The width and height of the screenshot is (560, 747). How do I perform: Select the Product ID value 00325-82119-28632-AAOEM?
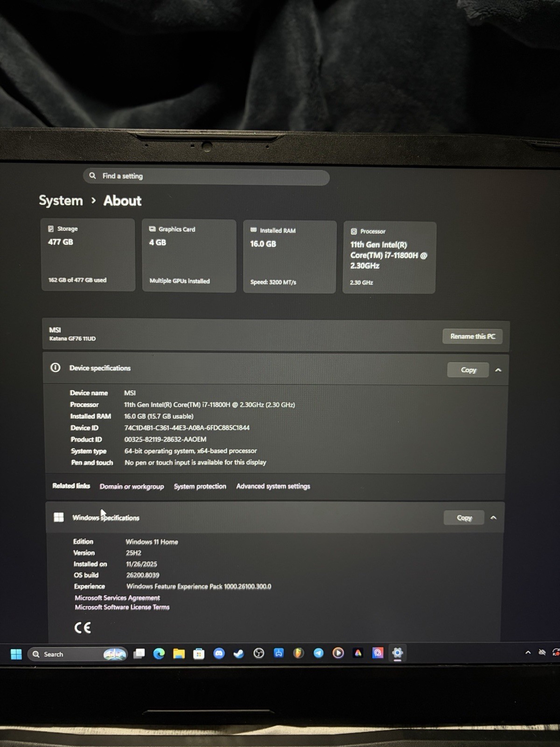click(165, 439)
